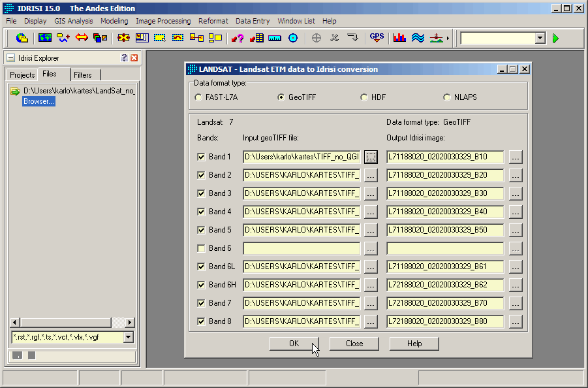Click the orange double-arrow toolbar icon
Viewport: 588px width, 388px height.
point(82,38)
